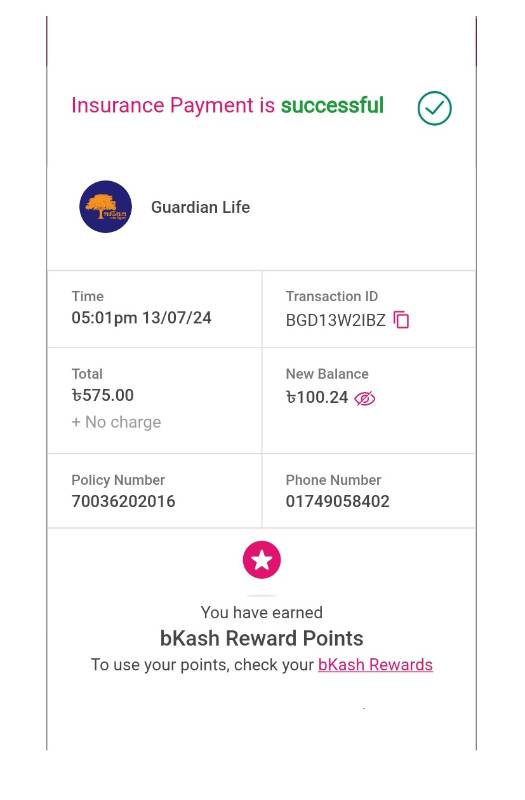The height and width of the screenshot is (800, 525).
Task: Select the transaction ID BGD13W2IBZ text
Action: [x=336, y=320]
